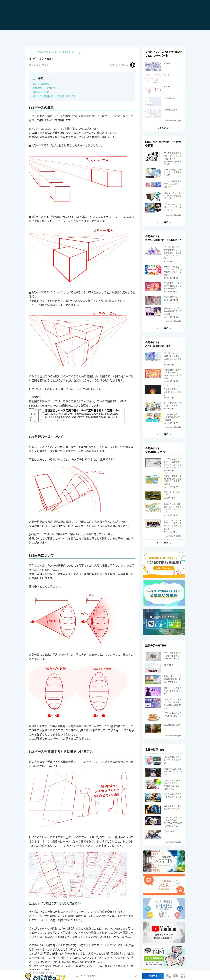Open the クリエイター検定 banner
Viewport: 210px width, 980px height.
[x=164, y=622]
